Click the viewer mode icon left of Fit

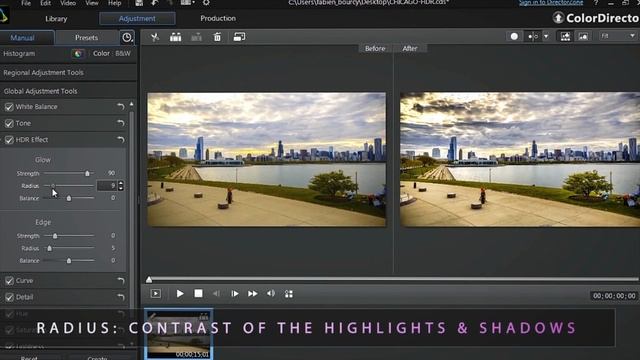[583, 36]
